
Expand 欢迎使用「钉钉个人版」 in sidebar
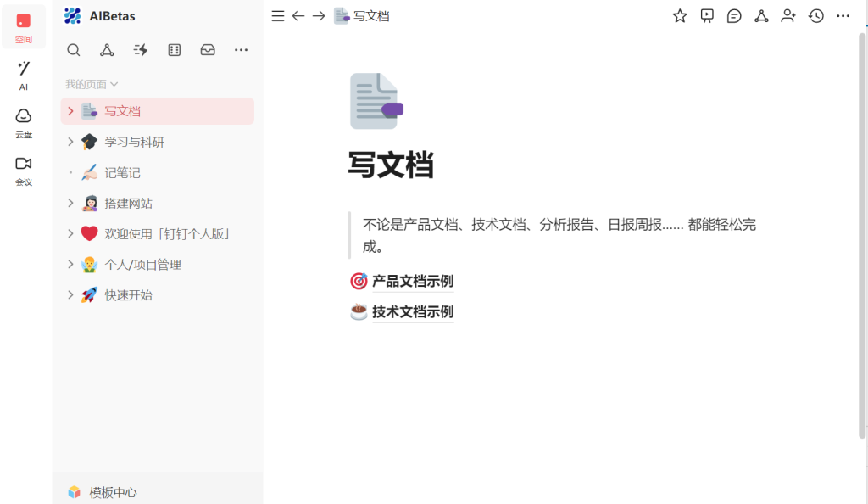coord(71,233)
